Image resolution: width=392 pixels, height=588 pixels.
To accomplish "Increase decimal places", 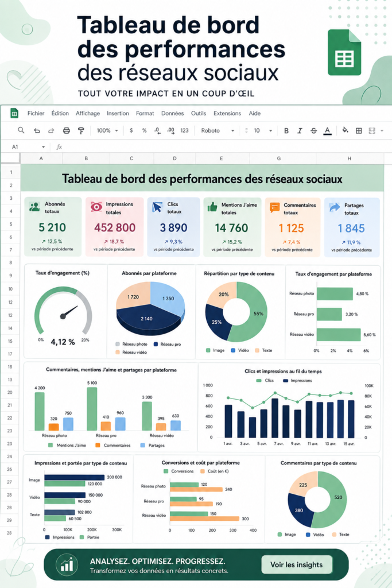I will point(171,130).
